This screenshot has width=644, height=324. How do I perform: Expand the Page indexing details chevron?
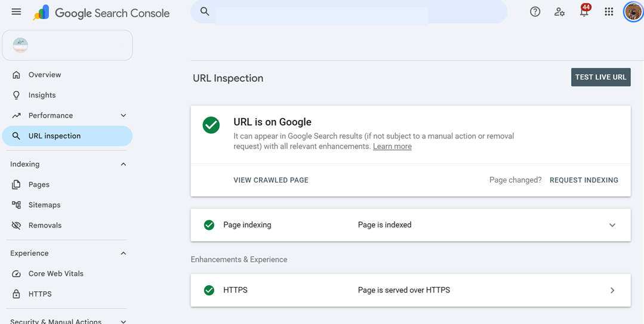(612, 225)
